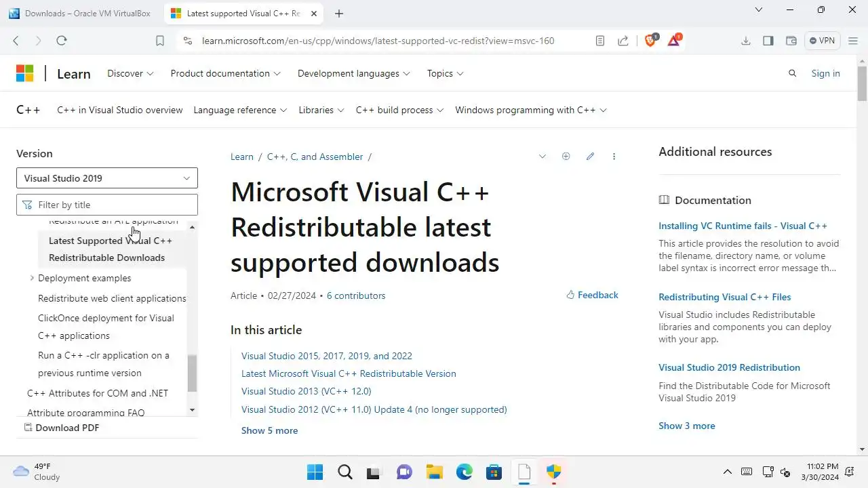This screenshot has width=868, height=488.
Task: Click Show 5 more in the article list
Action: (270, 430)
